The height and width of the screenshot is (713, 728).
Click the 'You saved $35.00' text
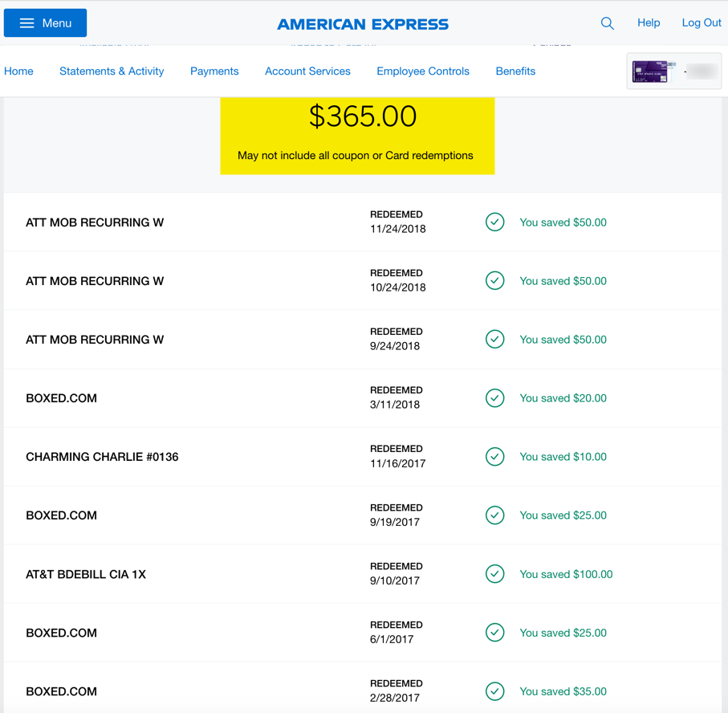click(x=563, y=691)
